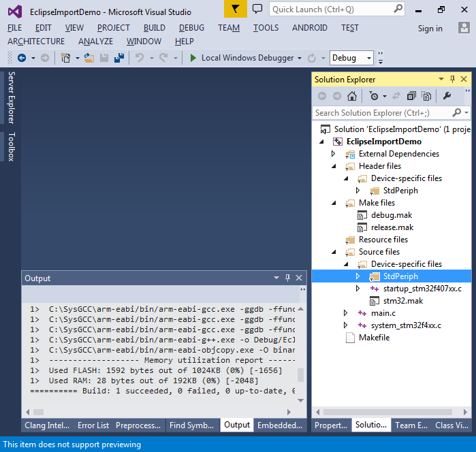Click Solution Explorer horizontal scrollbar thumb
Viewport: 476px width, 452px height.
pyautogui.click(x=387, y=412)
